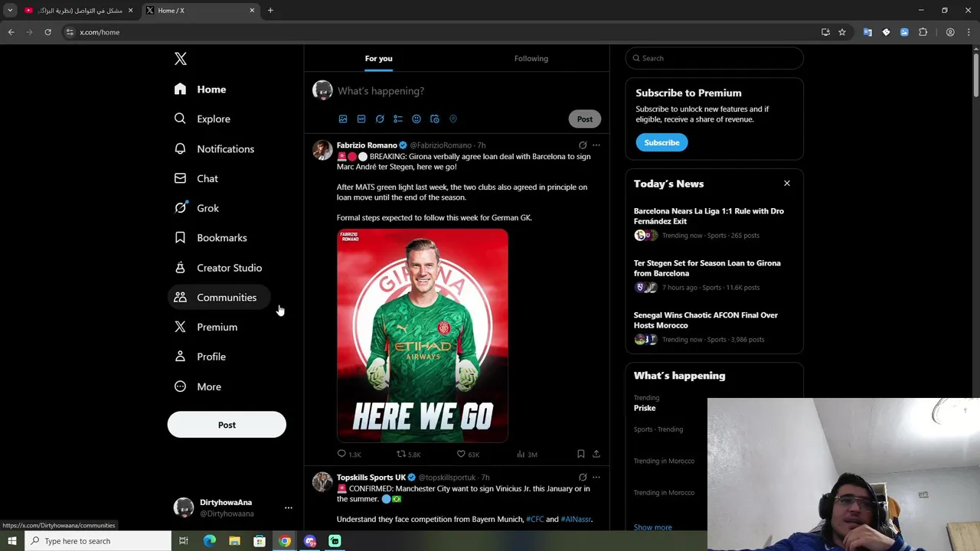The image size is (980, 551).
Task: Open Senegal Wins AFCON Final news item
Action: coord(714,328)
